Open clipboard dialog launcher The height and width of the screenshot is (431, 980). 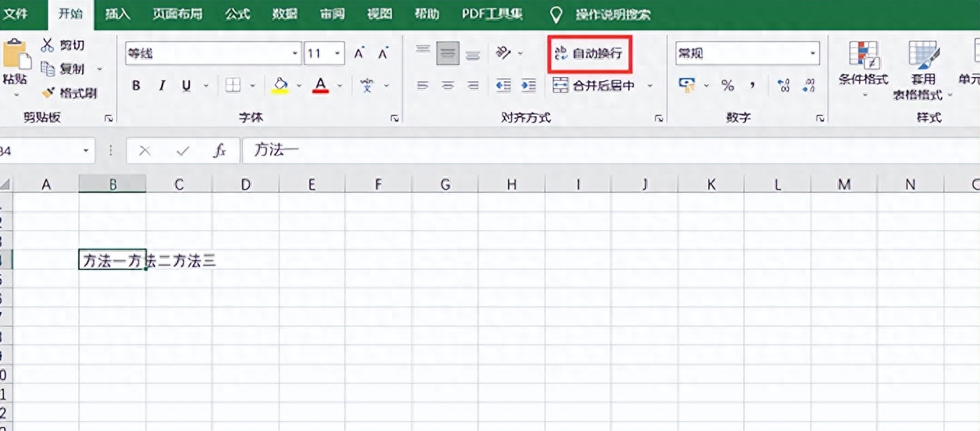[x=108, y=119]
